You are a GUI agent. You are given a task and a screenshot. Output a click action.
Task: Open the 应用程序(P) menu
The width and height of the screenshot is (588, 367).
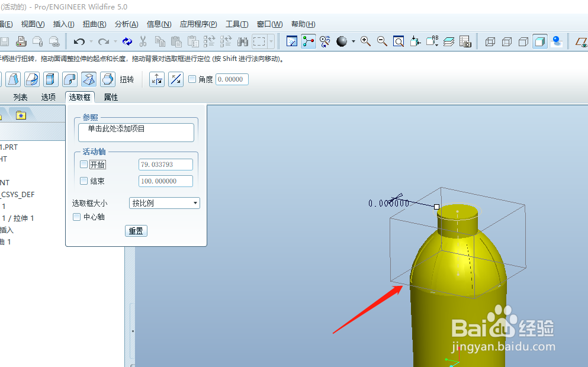(x=198, y=24)
